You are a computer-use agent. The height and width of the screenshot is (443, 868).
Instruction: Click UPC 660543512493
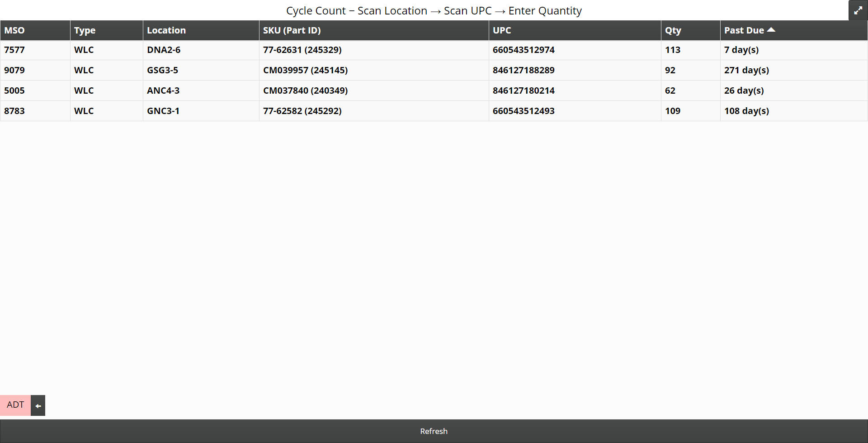pyautogui.click(x=575, y=111)
